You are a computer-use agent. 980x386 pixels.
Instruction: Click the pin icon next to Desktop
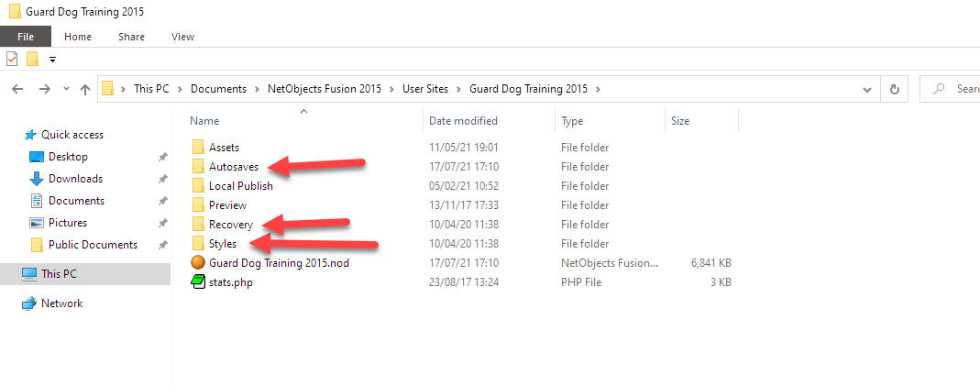(162, 158)
